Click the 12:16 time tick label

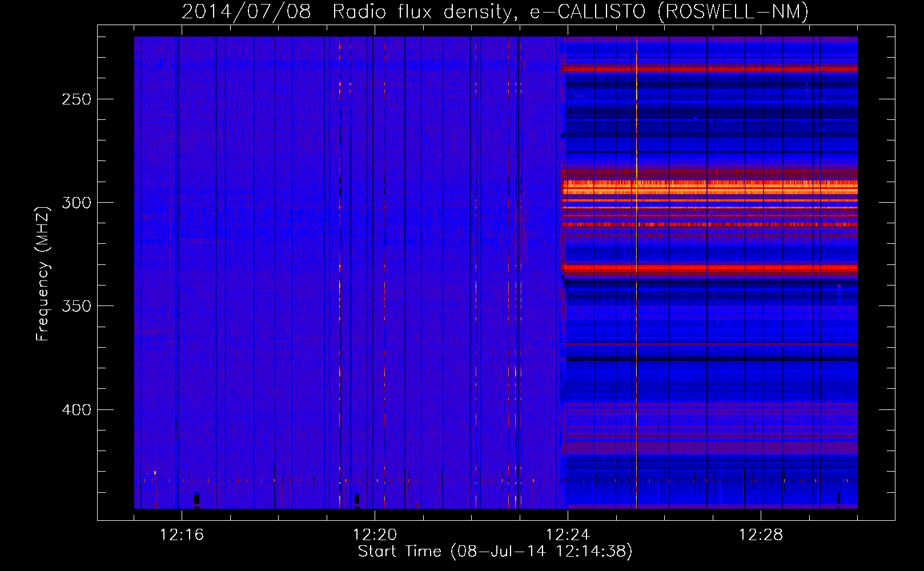click(x=182, y=535)
